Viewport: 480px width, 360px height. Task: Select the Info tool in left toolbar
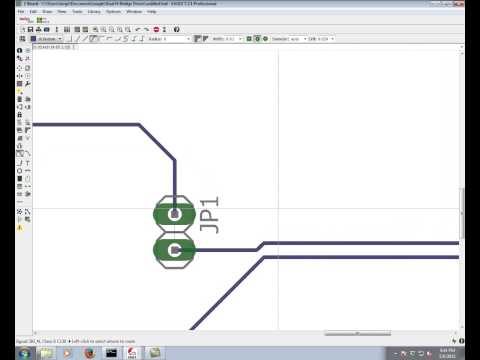coord(19,50)
